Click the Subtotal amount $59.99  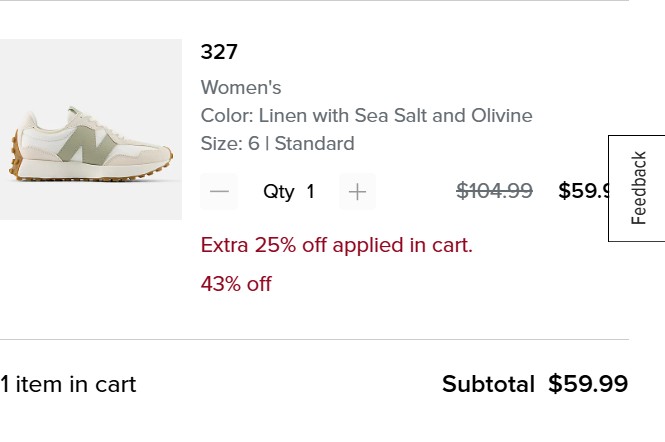tap(588, 384)
